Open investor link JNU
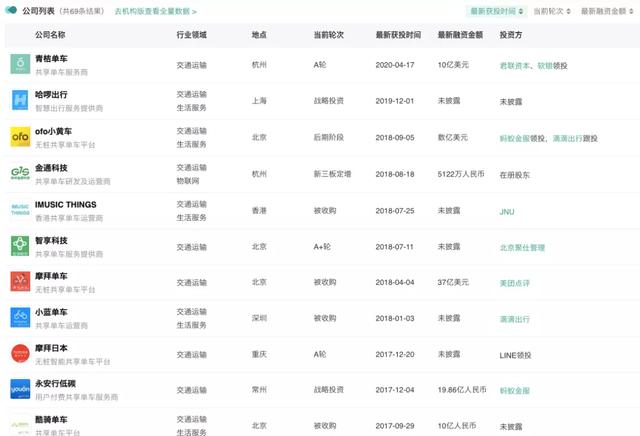This screenshot has width=640, height=436. pos(507,211)
